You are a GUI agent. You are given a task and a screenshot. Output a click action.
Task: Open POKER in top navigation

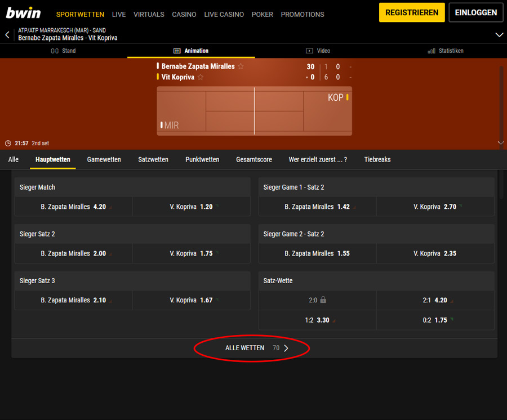click(x=262, y=15)
